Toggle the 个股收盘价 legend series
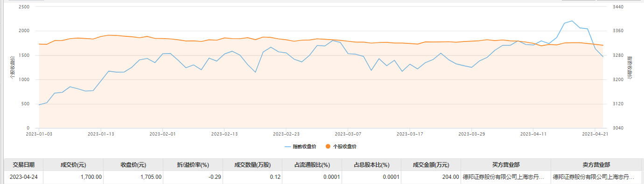Image resolution: width=644 pixels, height=184 pixels. pyautogui.click(x=341, y=146)
